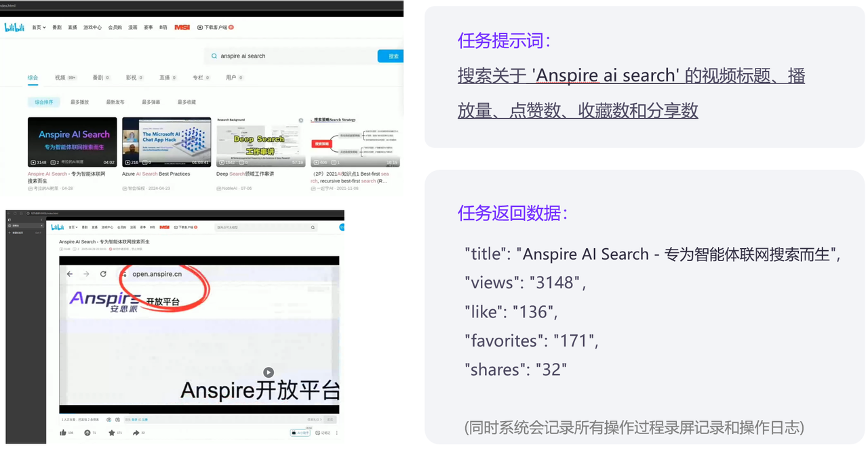This screenshot has width=868, height=449.
Task: Select 用户 0 tab in search results
Action: click(x=235, y=78)
